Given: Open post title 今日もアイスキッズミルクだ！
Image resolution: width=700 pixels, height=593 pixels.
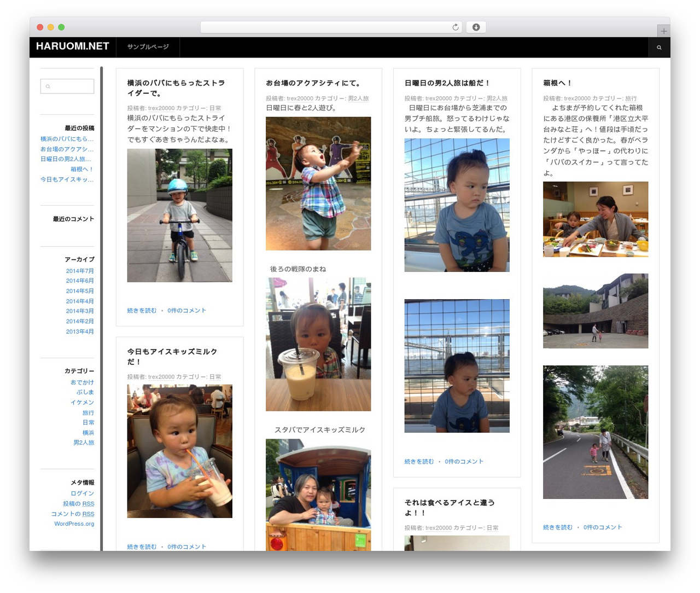Looking at the screenshot, I should point(172,357).
